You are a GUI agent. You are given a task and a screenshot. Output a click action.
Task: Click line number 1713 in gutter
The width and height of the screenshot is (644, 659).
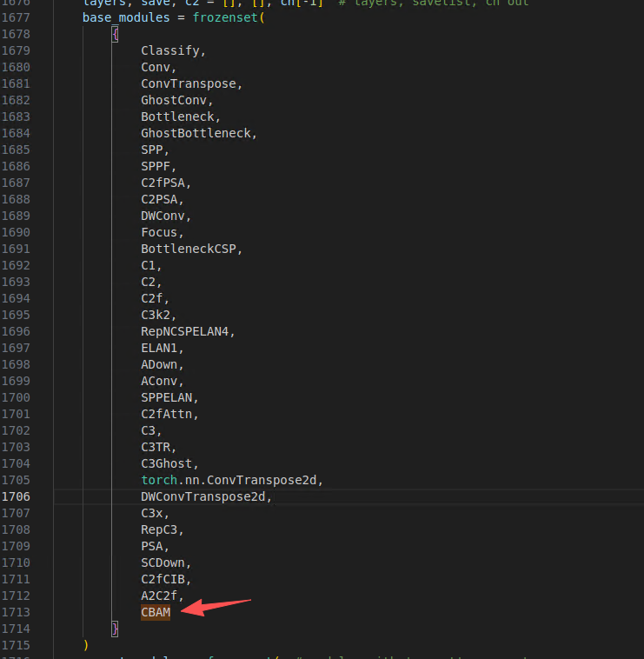coord(16,612)
